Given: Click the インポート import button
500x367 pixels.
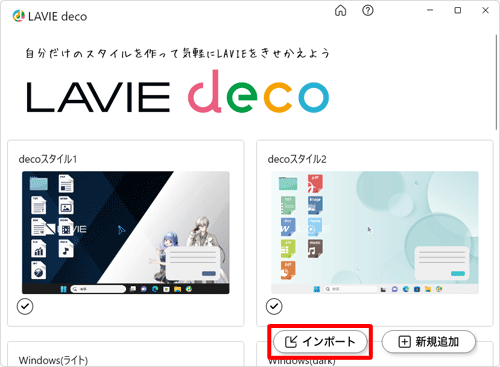Looking at the screenshot, I should [320, 342].
